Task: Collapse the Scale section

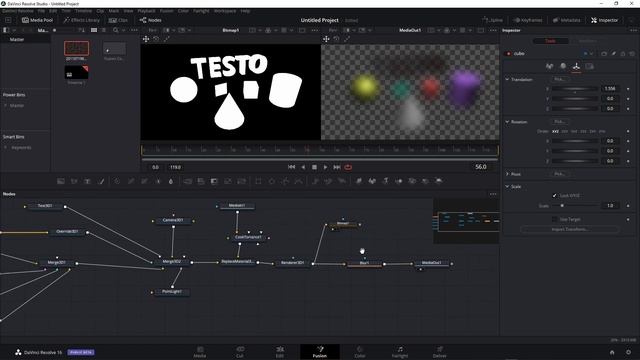Action: coord(507,187)
